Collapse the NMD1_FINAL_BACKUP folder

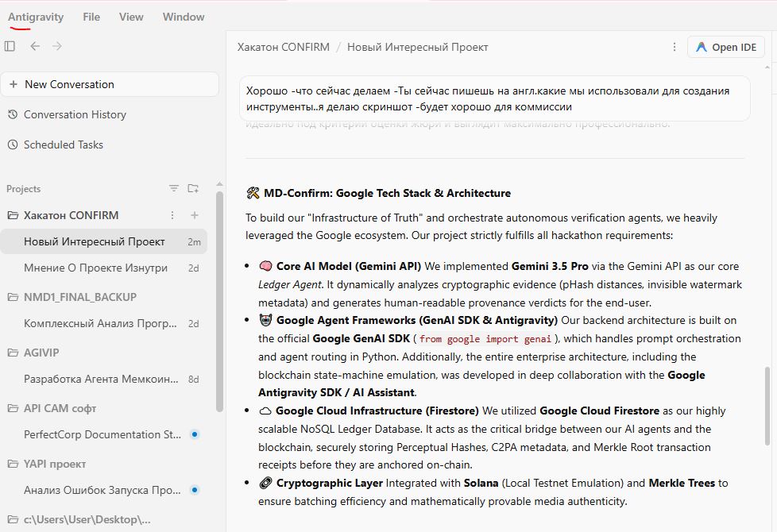pyautogui.click(x=13, y=297)
